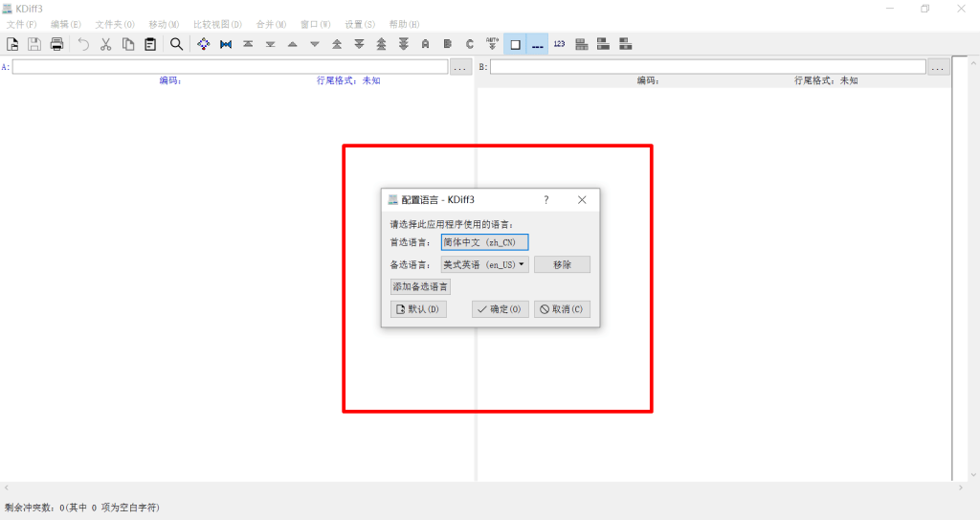Click the Save floppy disk icon
Viewport: 980px width, 520px height.
(34, 44)
